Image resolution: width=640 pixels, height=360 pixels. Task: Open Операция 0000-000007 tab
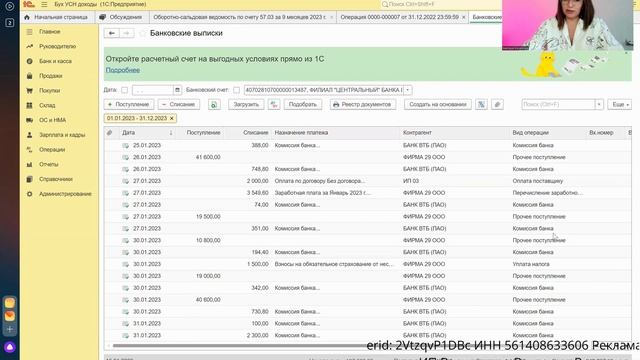click(399, 17)
